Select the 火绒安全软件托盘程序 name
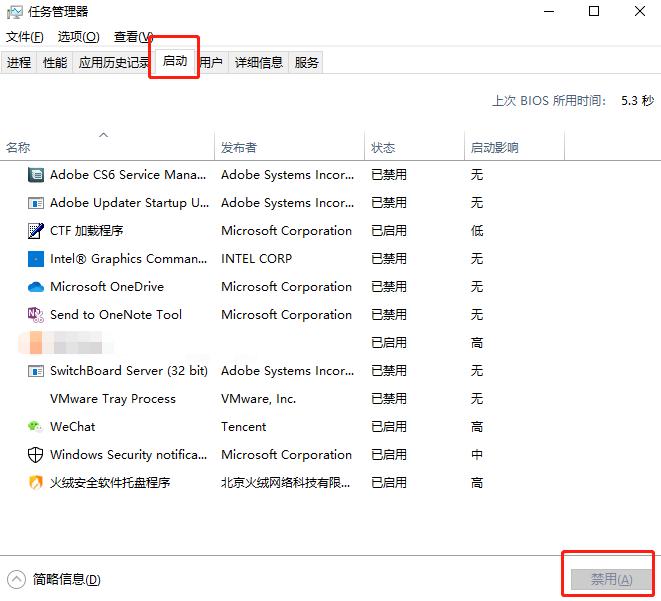Image resolution: width=661 pixels, height=601 pixels. click(x=110, y=483)
